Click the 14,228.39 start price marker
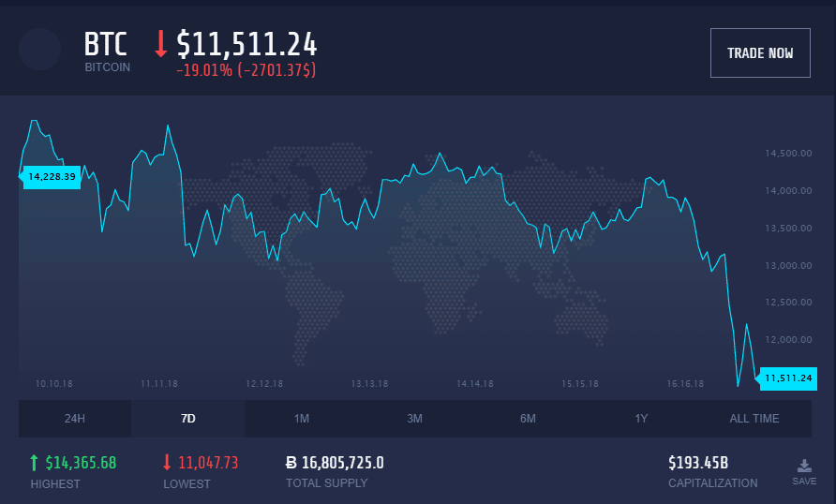Viewport: 836px width, 504px height. tap(52, 176)
